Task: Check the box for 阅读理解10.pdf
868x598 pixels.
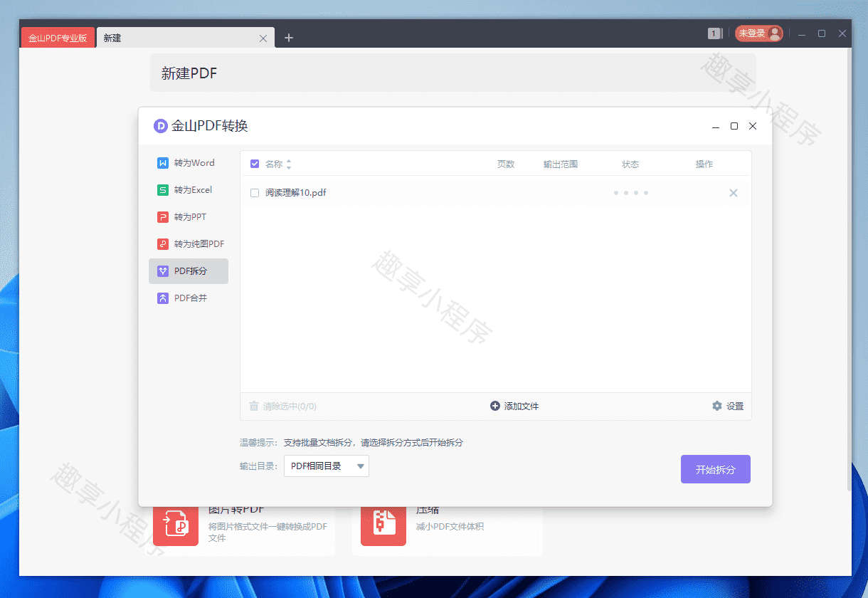Action: click(x=255, y=193)
